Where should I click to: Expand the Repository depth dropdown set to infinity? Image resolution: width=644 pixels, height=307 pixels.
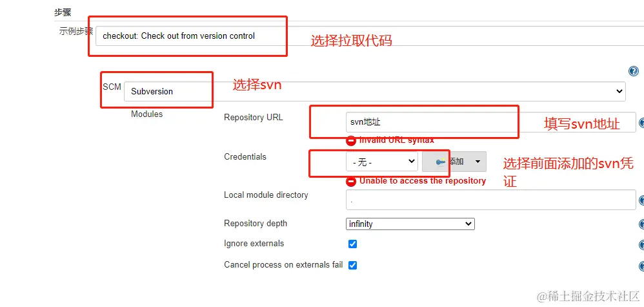click(410, 224)
